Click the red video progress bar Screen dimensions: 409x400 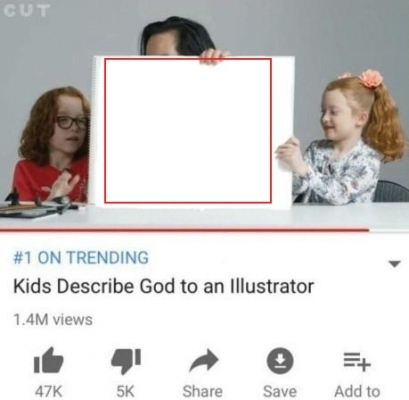tap(184, 229)
